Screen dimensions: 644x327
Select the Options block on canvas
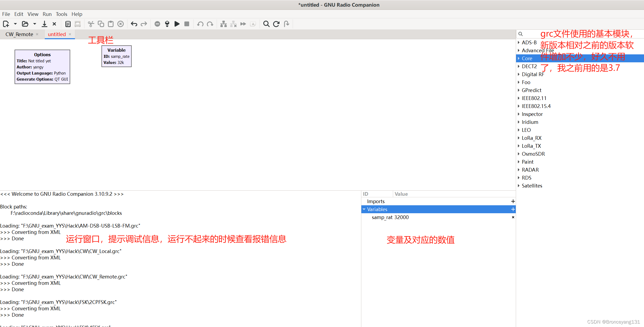[42, 67]
